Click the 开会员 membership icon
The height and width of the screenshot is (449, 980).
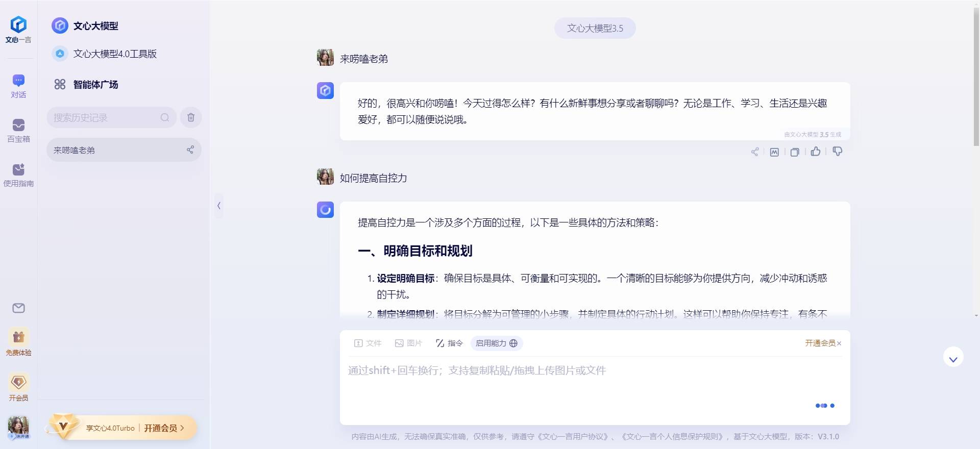pyautogui.click(x=18, y=387)
